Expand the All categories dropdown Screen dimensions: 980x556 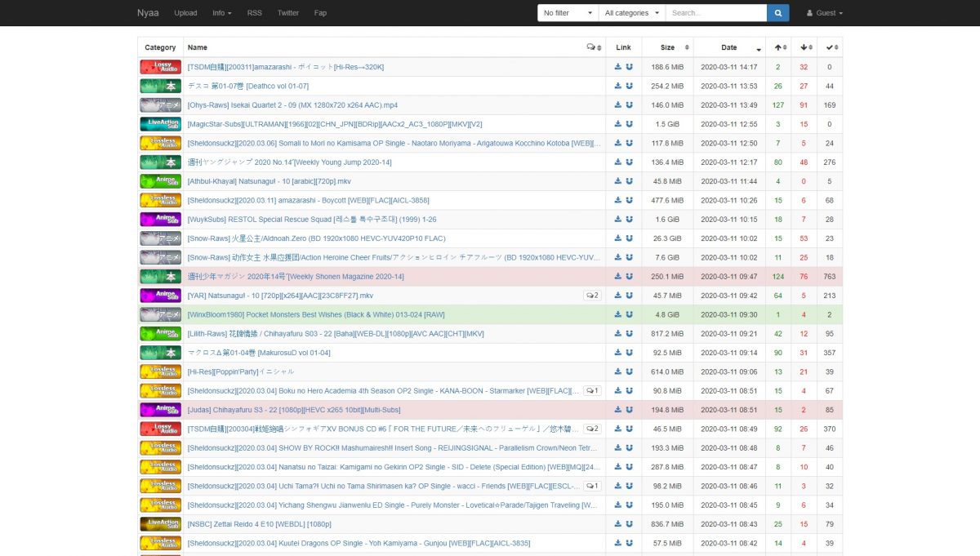click(631, 13)
